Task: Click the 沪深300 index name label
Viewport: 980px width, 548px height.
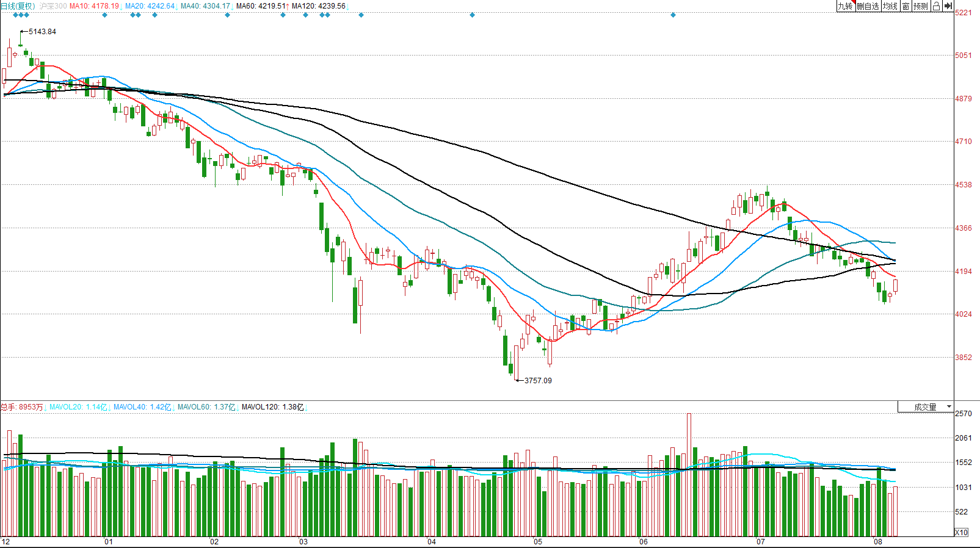Action: pos(53,6)
